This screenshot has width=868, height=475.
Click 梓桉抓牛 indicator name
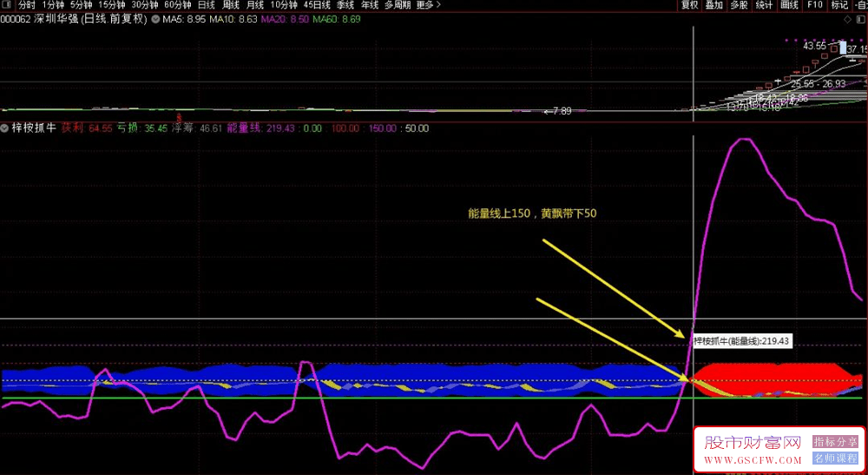[35, 128]
